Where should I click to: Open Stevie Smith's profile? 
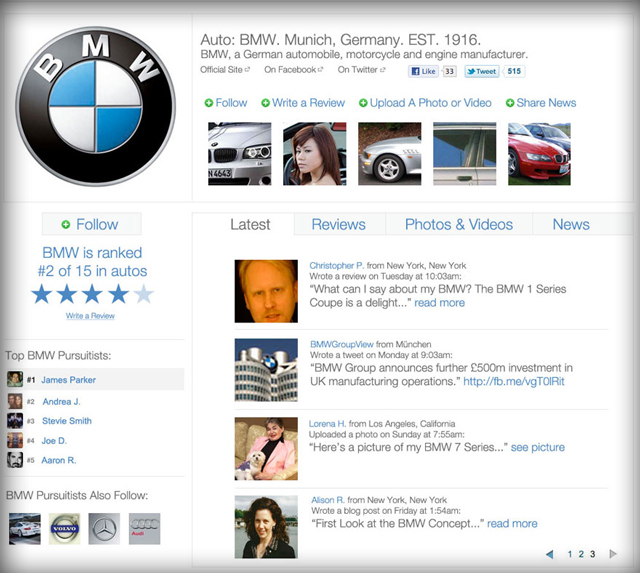coord(67,421)
